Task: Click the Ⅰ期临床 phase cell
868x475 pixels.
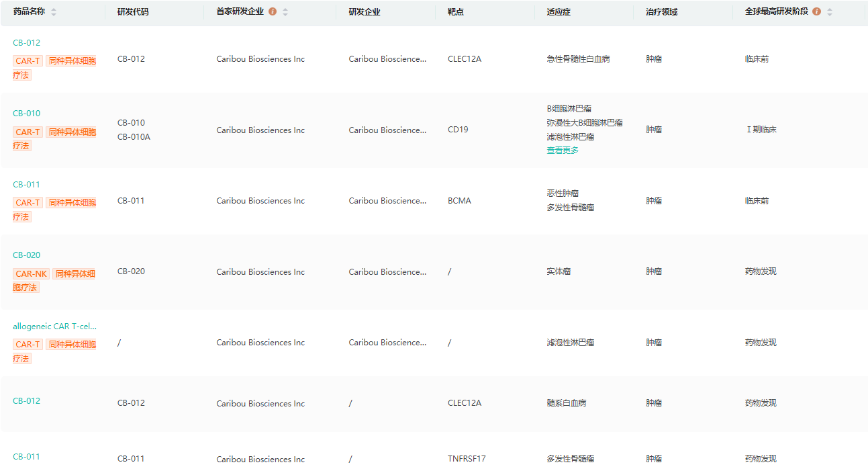Action: click(x=761, y=130)
